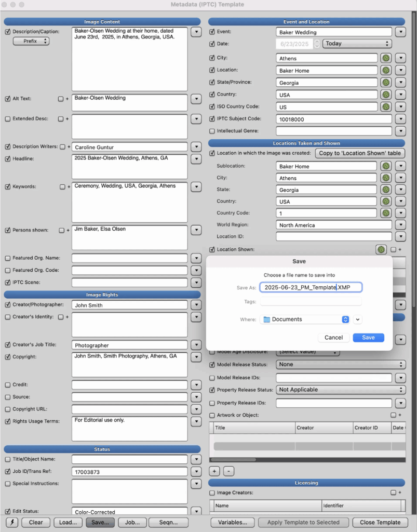
Task: Open the Property Release Status dropdown
Action: pyautogui.click(x=341, y=390)
